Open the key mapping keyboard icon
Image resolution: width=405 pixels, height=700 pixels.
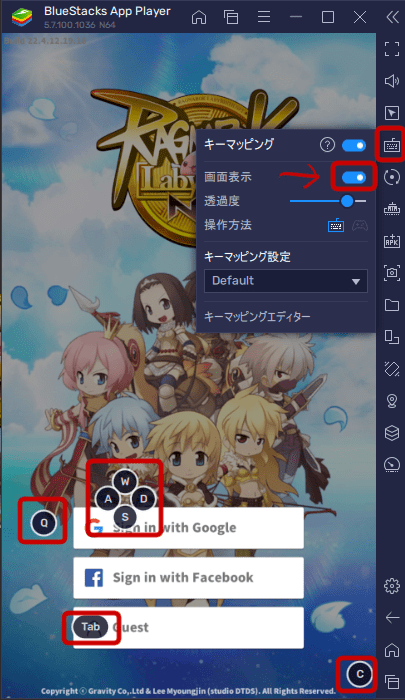click(392, 145)
